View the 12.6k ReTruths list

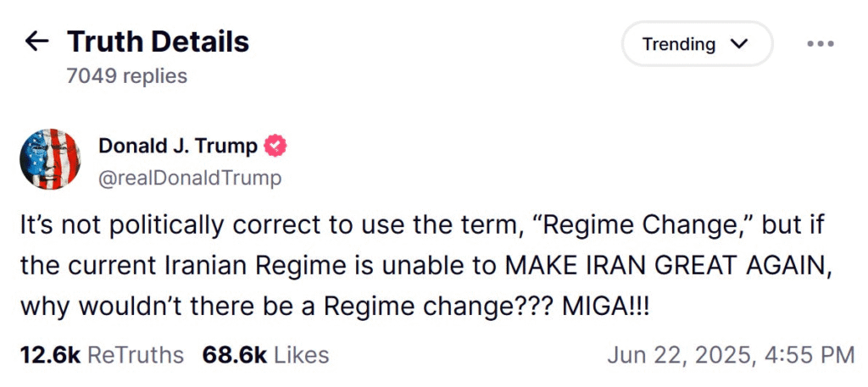coord(102,355)
